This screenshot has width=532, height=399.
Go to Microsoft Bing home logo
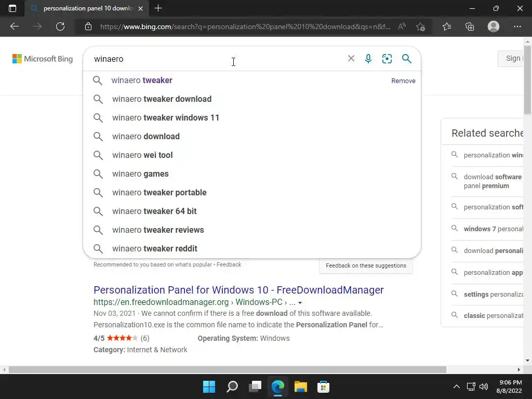(43, 59)
